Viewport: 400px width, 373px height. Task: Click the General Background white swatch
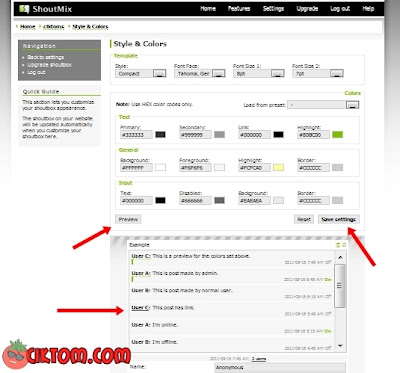point(160,168)
